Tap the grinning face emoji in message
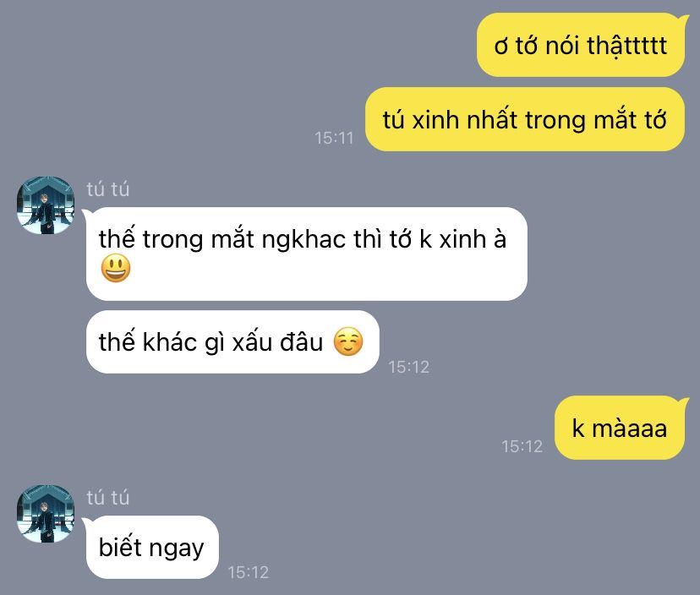This screenshot has width=700, height=595. pyautogui.click(x=116, y=268)
